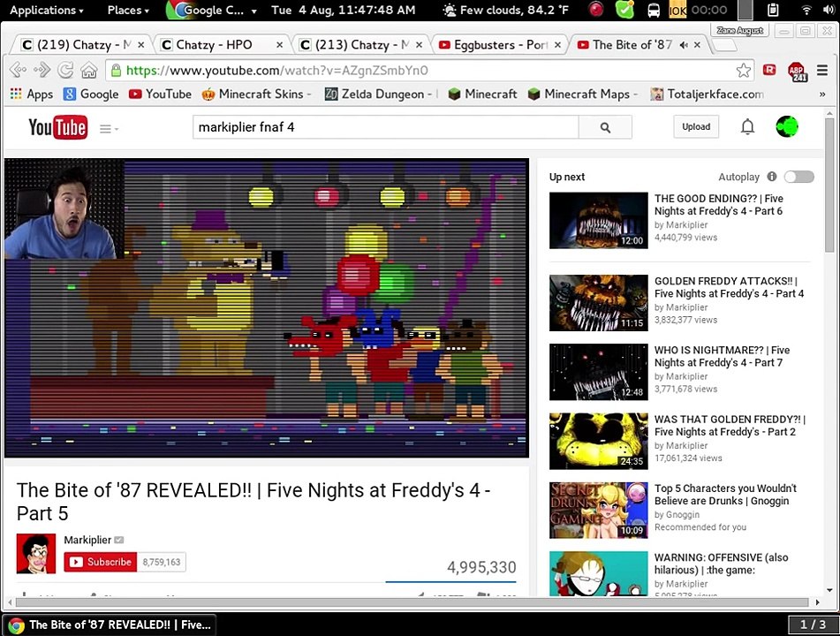Open the Minecraft Skins bookmark
This screenshot has height=636, width=840.
tap(256, 94)
